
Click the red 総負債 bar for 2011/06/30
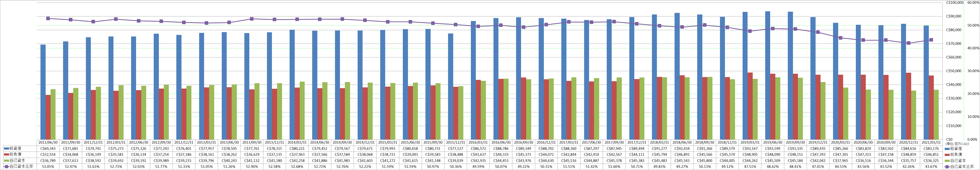tap(48, 117)
